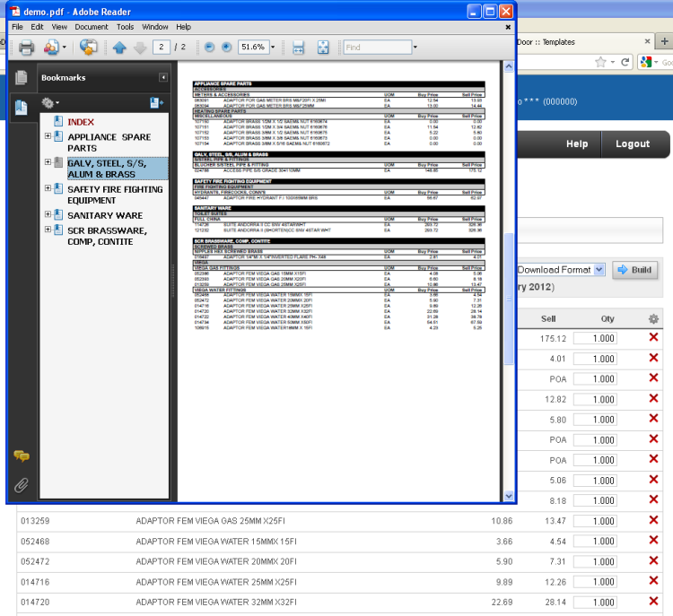Expand the SANITARY WARE bookmark
Image resolution: width=673 pixels, height=616 pixels.
coord(48,215)
